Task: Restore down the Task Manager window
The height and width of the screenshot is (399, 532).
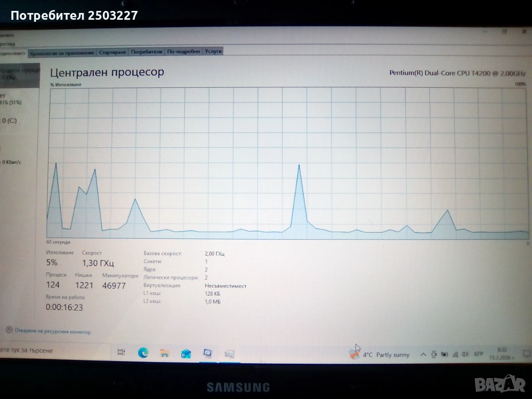Action: pyautogui.click(x=504, y=32)
